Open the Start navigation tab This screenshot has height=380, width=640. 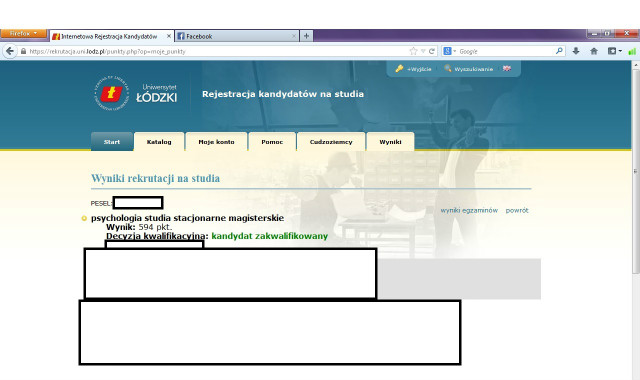112,142
